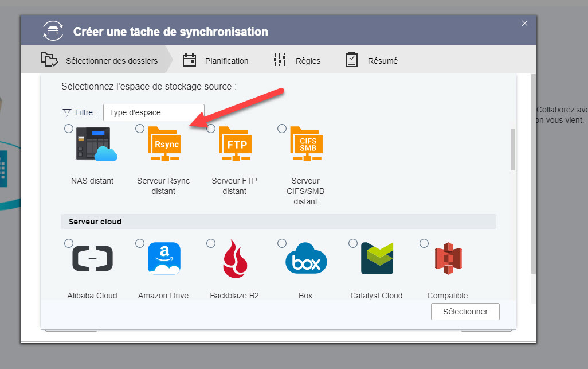Click the Compatible label text
Image resolution: width=588 pixels, height=369 pixels.
[x=448, y=296]
